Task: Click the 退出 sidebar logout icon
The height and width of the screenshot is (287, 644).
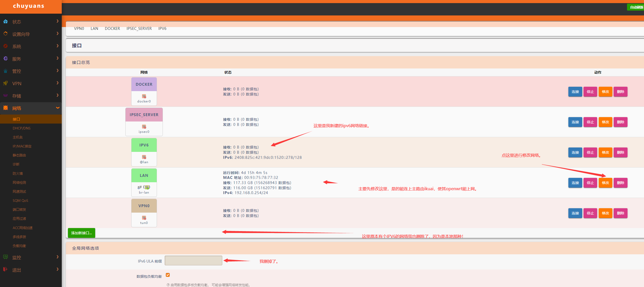Action: 5,269
